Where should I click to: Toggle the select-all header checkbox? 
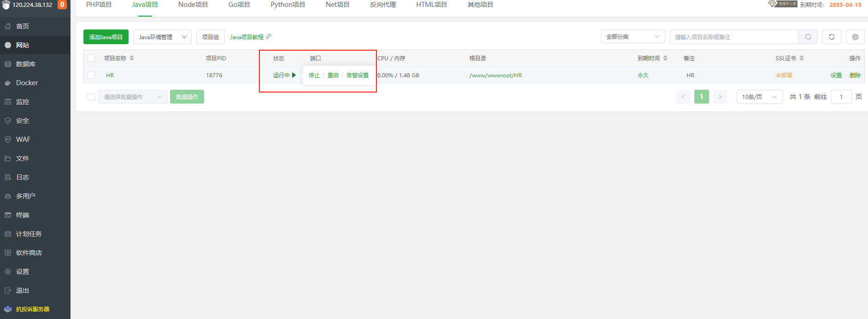[91, 58]
